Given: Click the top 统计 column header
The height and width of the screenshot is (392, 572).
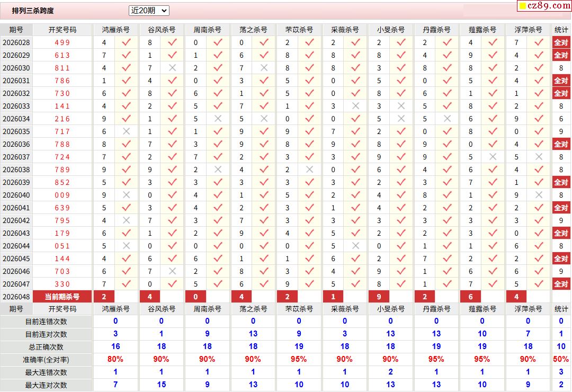Looking at the screenshot, I should click(561, 30).
